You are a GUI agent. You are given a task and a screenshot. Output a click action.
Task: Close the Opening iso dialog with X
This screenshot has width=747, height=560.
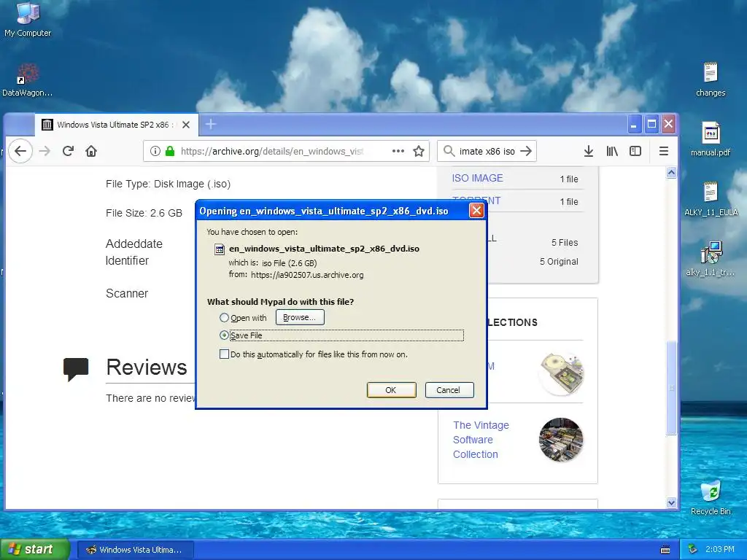point(476,211)
